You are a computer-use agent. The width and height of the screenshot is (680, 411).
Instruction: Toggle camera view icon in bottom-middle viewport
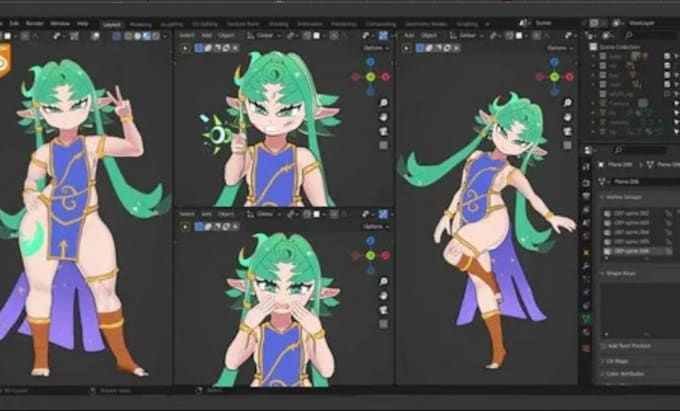(x=383, y=310)
